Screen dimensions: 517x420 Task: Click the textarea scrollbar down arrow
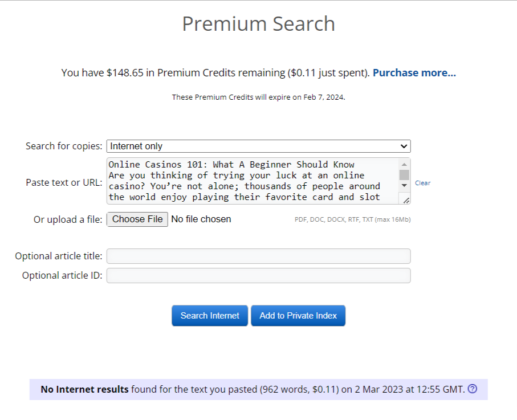pyautogui.click(x=404, y=186)
